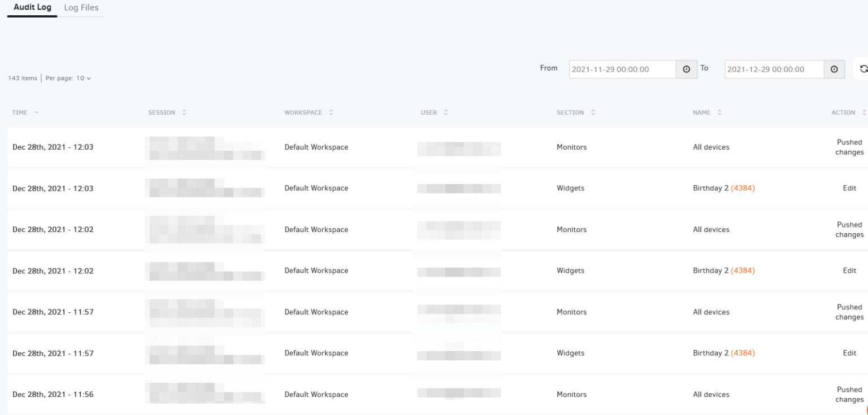Click Edit action in the 11:57 row
Screen dimensions: 868x415
pos(849,353)
